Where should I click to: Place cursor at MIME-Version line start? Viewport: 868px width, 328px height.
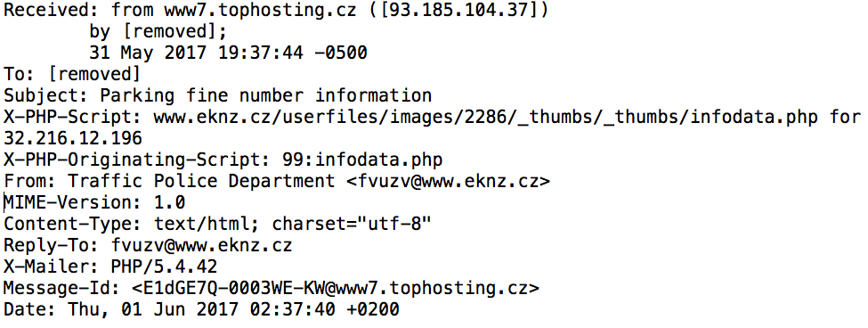point(4,203)
